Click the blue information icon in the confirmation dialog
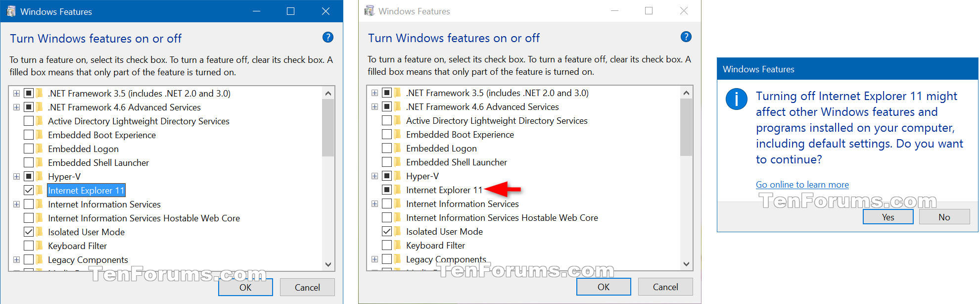Screen dimensions: 980x304 tap(736, 99)
